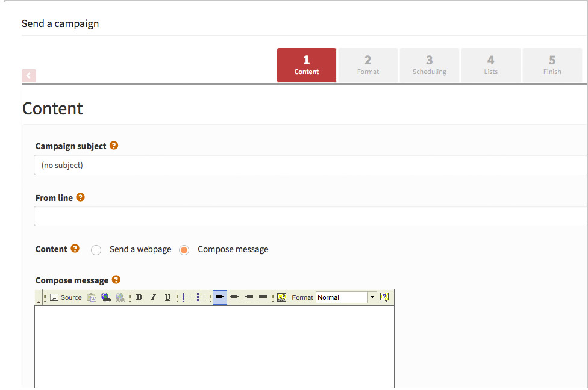588x390 pixels.
Task: Click the Send a campaign heading text
Action: 60,23
